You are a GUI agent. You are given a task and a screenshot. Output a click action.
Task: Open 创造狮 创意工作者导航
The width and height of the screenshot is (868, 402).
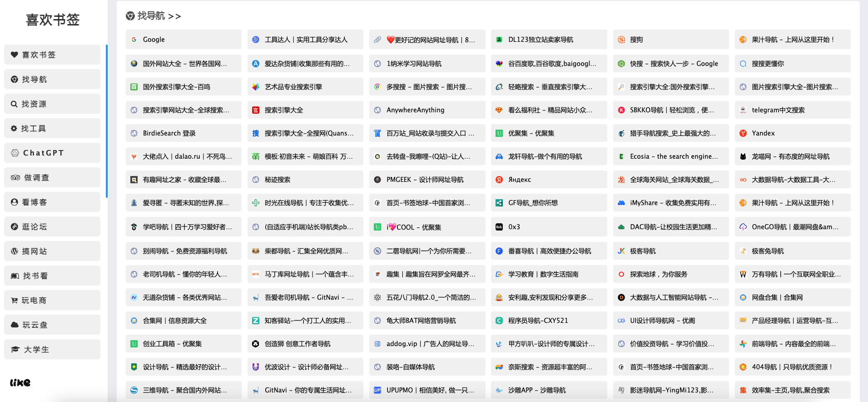305,344
